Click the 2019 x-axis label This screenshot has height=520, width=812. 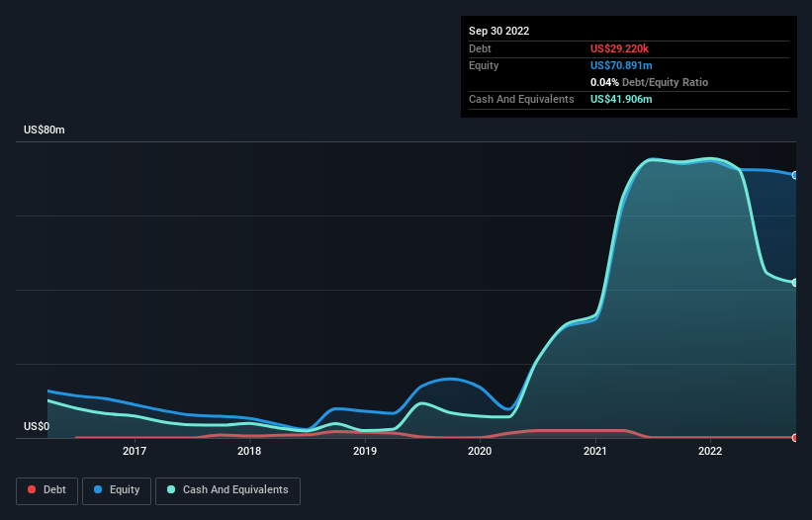[365, 451]
